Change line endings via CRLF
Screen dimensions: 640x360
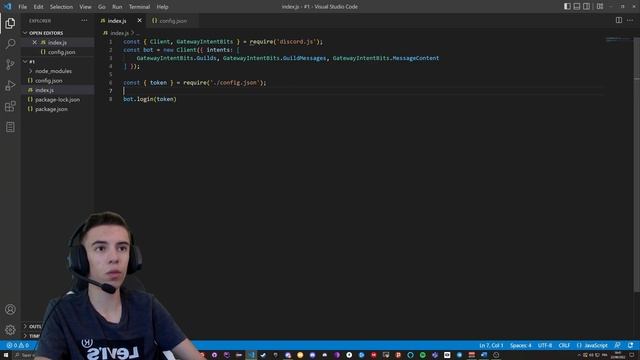(564, 345)
